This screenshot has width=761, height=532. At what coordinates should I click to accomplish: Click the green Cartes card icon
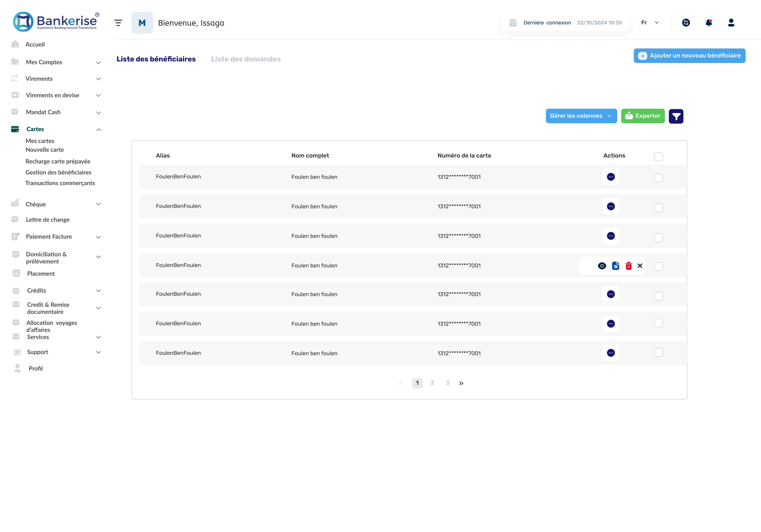pyautogui.click(x=15, y=129)
